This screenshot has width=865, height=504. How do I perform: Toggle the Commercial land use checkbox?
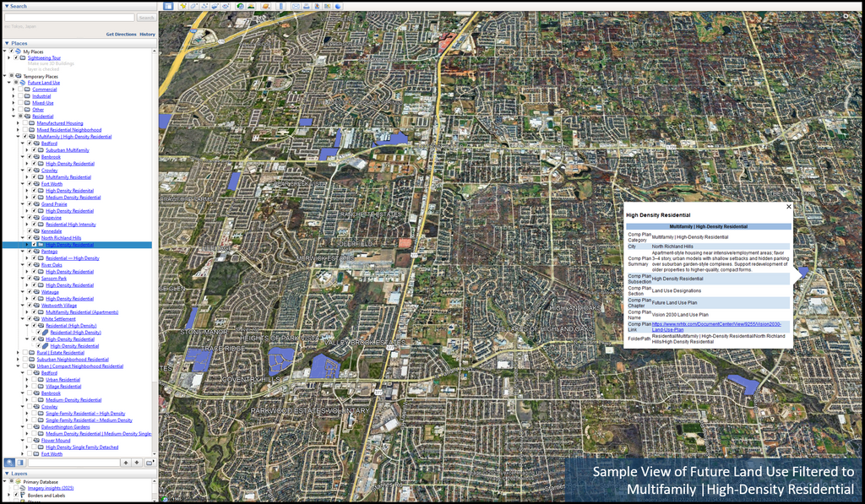(21, 89)
